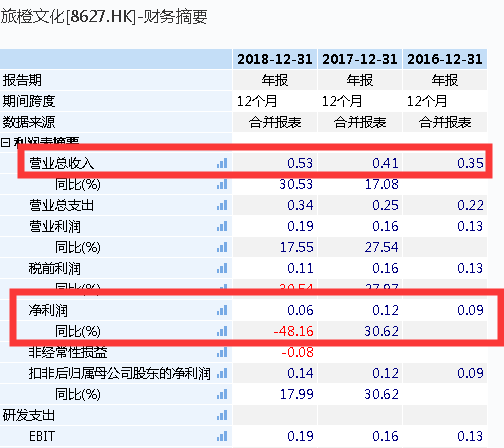Open chart icon for 扣非后归属母公司股东的净利润 row
Viewport: 504px width, 448px height.
[222, 373]
